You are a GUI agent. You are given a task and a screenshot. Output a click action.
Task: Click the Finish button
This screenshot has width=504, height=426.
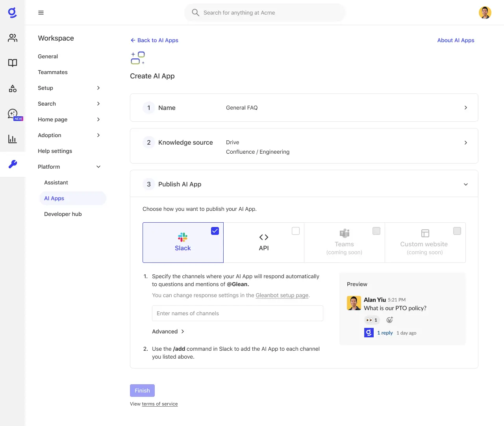point(142,390)
